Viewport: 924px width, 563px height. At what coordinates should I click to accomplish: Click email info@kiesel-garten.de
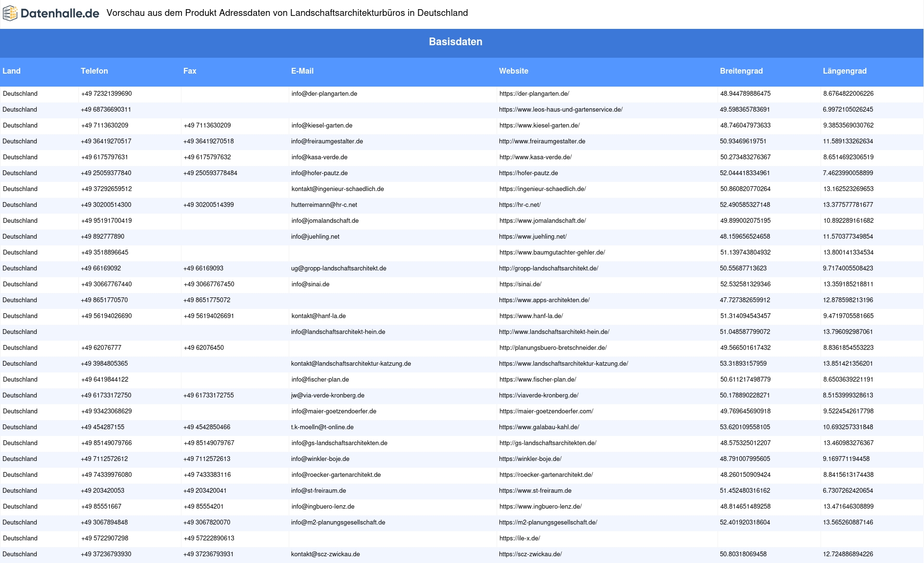point(322,126)
